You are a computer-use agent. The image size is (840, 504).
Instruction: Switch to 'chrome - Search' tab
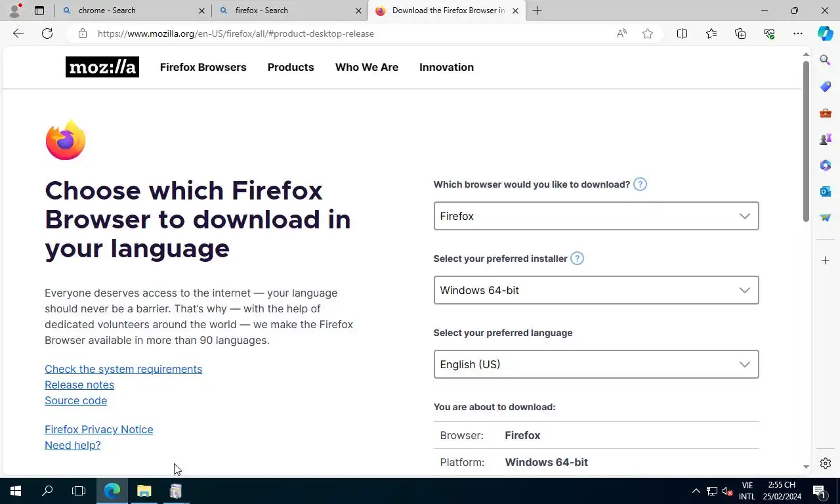pos(133,10)
